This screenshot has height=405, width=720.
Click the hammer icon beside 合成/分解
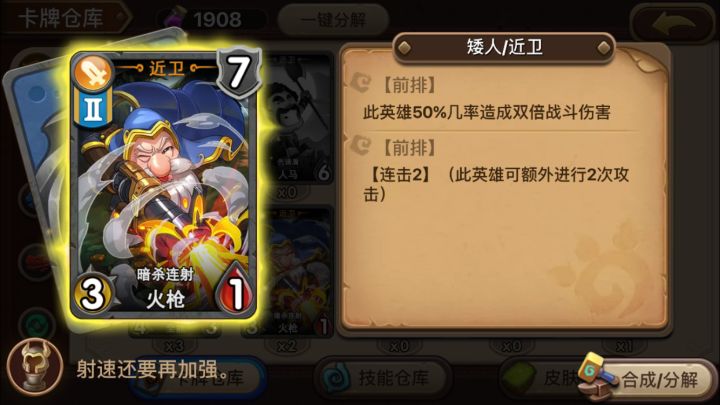pos(597,374)
